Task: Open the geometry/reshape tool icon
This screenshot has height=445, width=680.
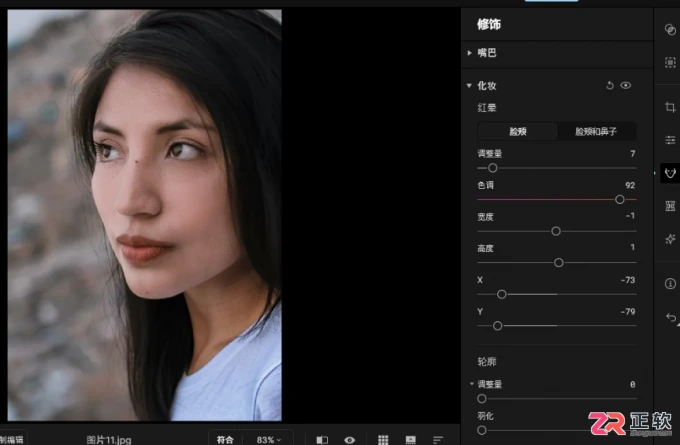Action: [670, 206]
